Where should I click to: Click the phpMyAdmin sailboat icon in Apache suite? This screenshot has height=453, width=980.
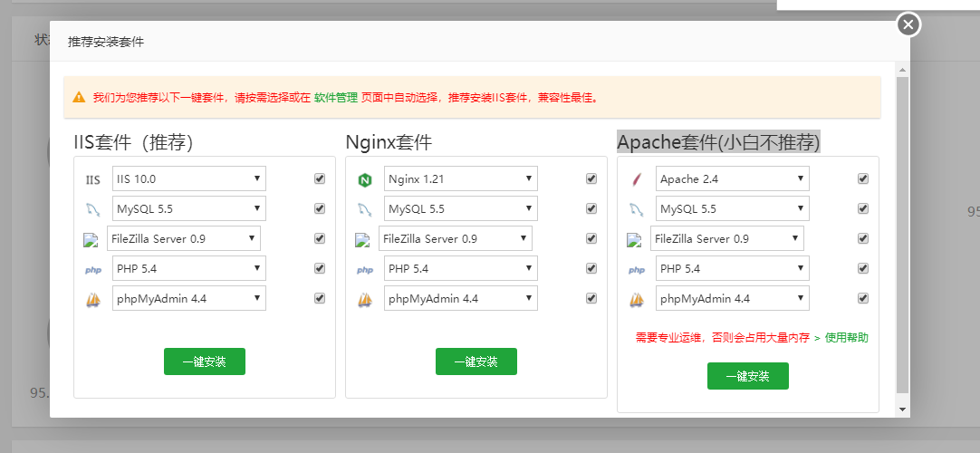coord(636,299)
